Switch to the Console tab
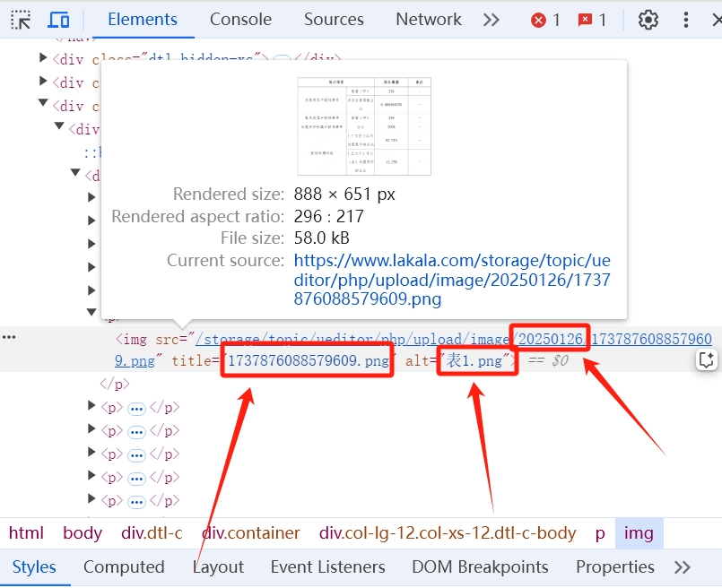Viewport: 722px width, 588px height. tap(240, 20)
